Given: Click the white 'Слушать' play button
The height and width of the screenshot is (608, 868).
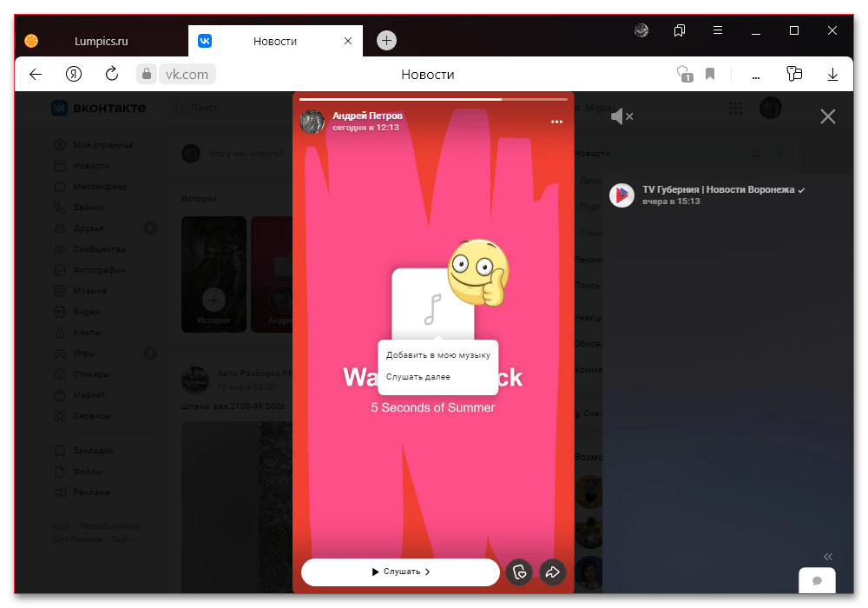Looking at the screenshot, I should click(400, 572).
